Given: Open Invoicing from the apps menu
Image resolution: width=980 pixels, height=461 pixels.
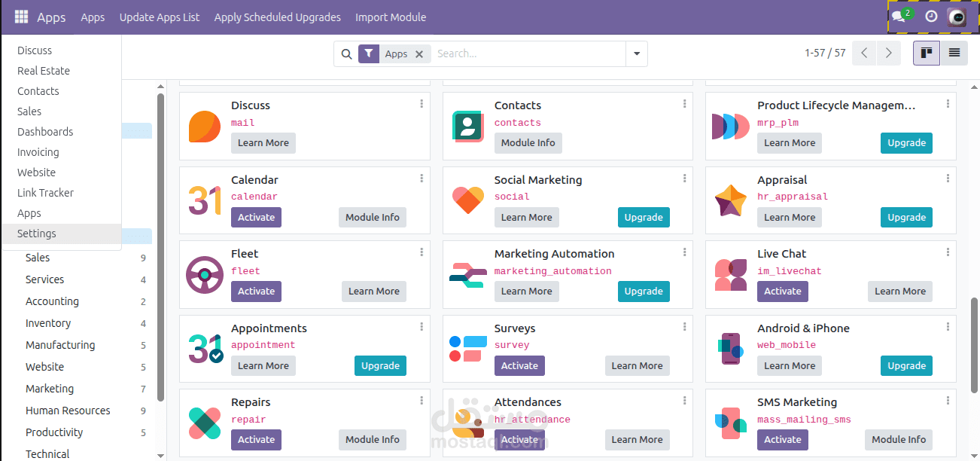Looking at the screenshot, I should 61,152.
